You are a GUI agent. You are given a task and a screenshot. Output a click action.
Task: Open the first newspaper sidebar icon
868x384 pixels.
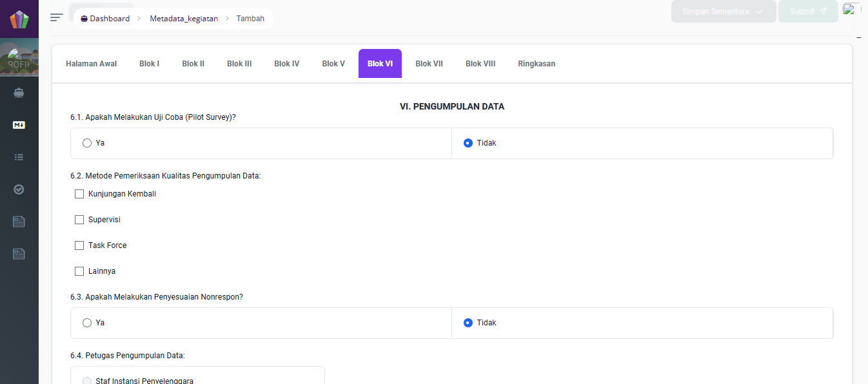(x=19, y=222)
